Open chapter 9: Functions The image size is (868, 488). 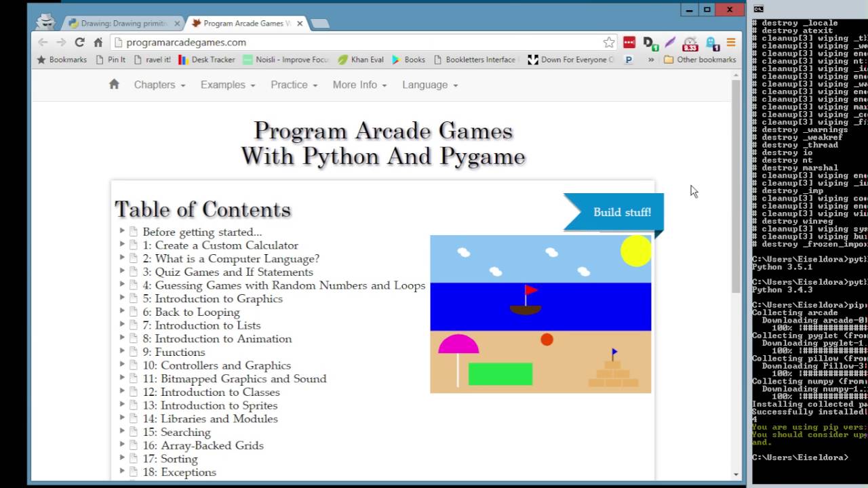tap(174, 352)
